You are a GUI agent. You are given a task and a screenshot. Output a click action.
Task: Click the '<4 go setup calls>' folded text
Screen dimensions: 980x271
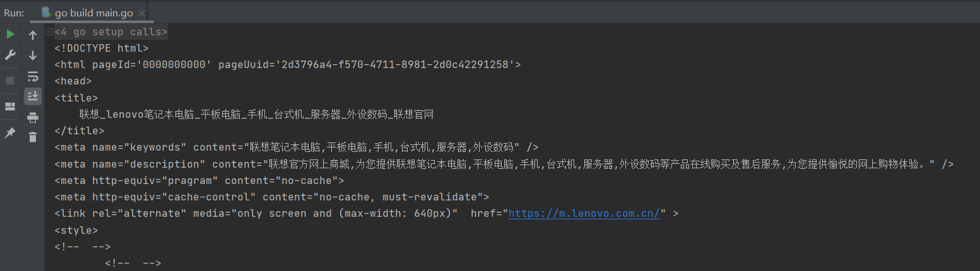coord(111,32)
